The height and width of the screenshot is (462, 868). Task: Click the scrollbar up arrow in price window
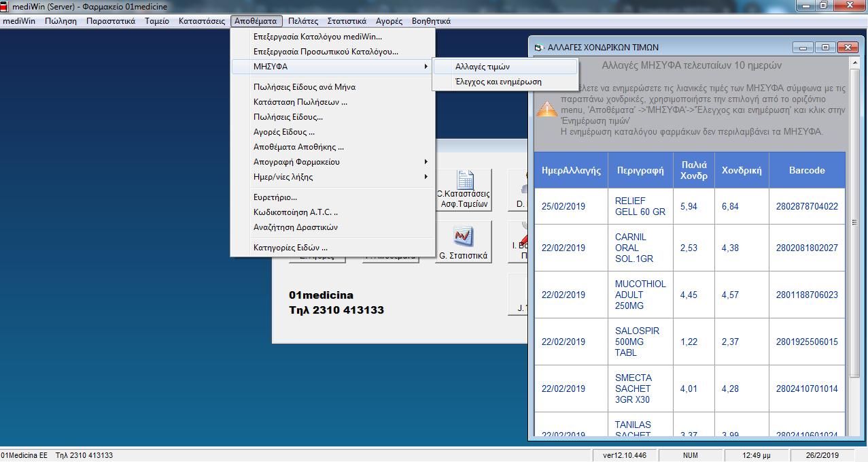click(855, 62)
